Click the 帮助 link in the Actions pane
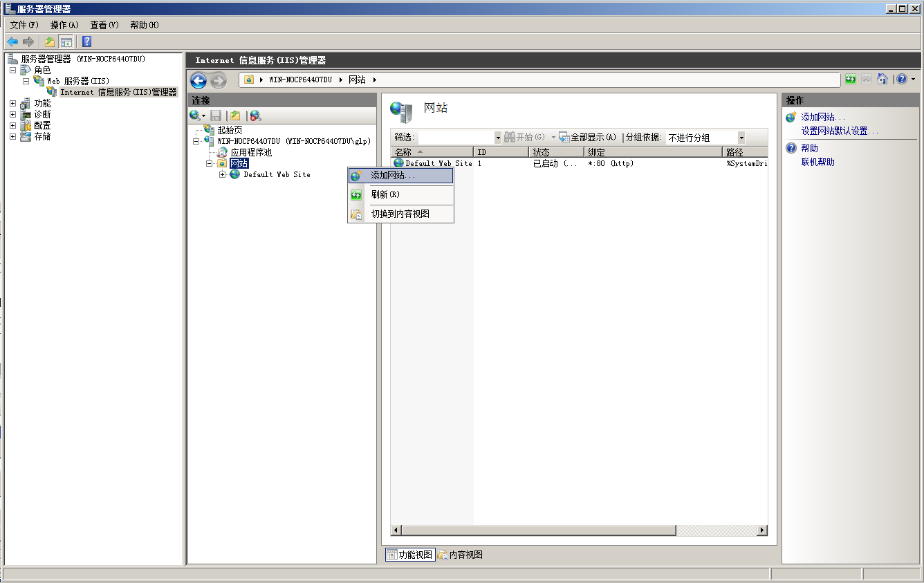 click(x=809, y=148)
